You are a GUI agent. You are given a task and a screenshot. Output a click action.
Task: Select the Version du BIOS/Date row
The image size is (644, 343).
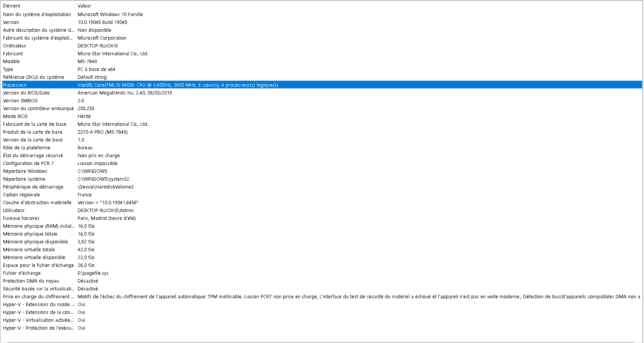coord(322,93)
